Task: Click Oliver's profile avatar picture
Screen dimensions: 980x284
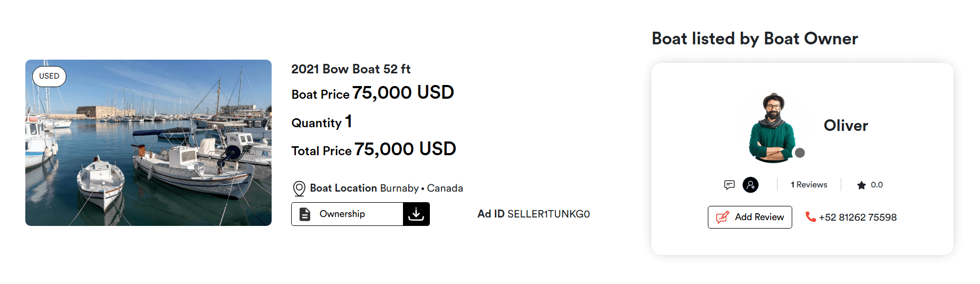Action: pos(772,128)
